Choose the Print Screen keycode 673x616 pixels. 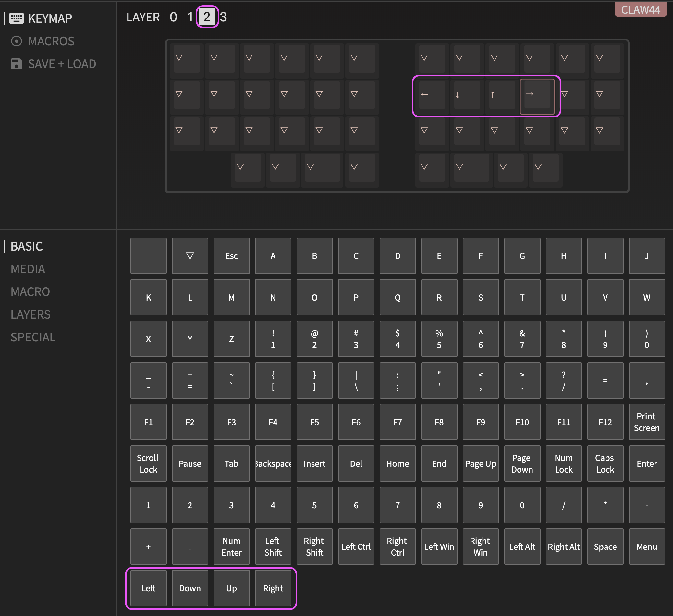(x=646, y=422)
